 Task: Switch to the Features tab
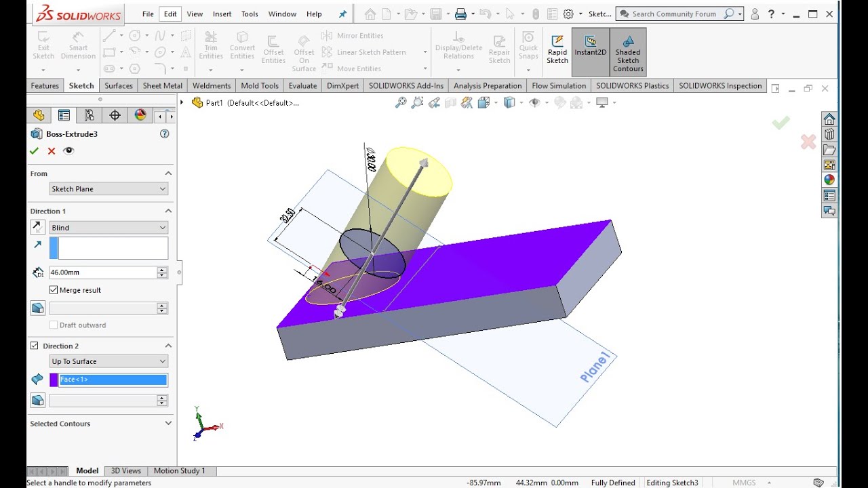click(45, 85)
